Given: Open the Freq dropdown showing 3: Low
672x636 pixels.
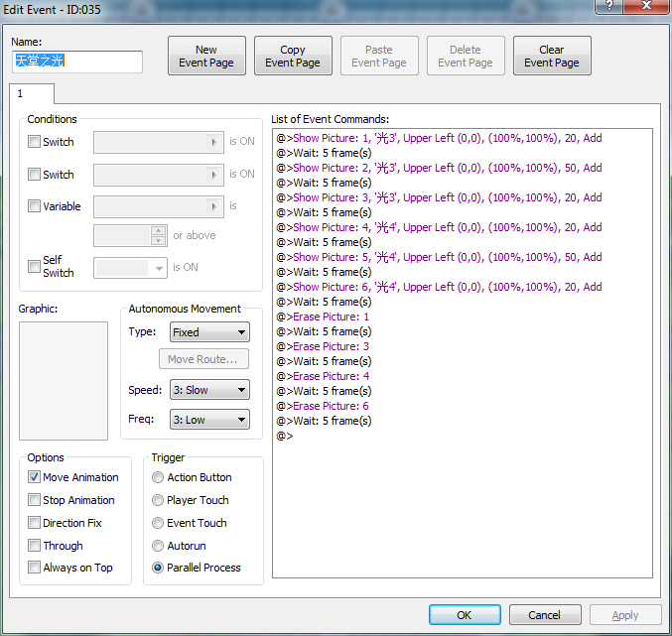Looking at the screenshot, I should click(x=209, y=420).
